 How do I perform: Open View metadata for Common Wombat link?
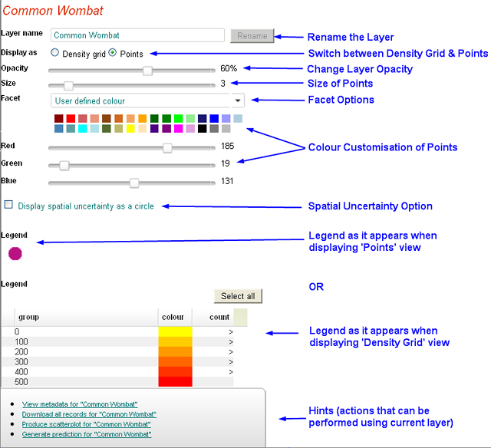(80, 404)
